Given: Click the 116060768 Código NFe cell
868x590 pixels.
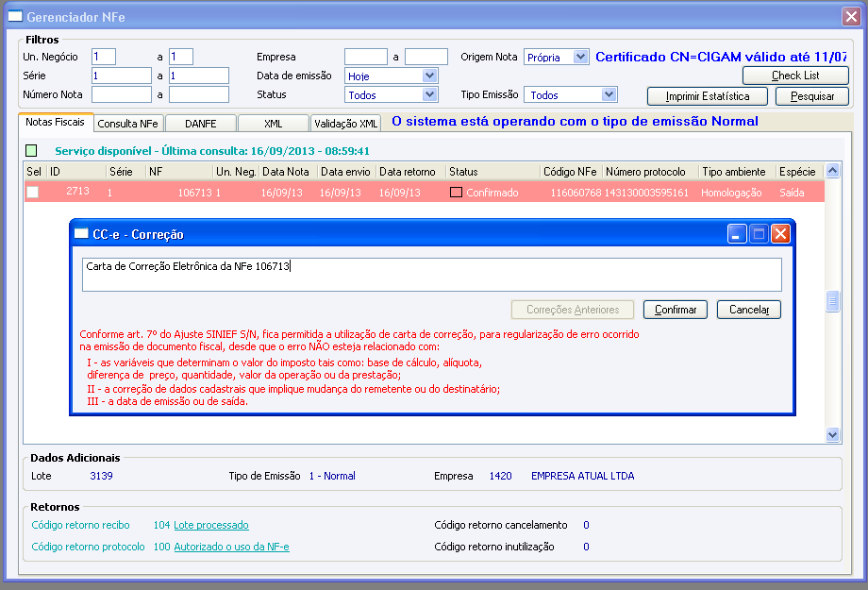Looking at the screenshot, I should 576,193.
